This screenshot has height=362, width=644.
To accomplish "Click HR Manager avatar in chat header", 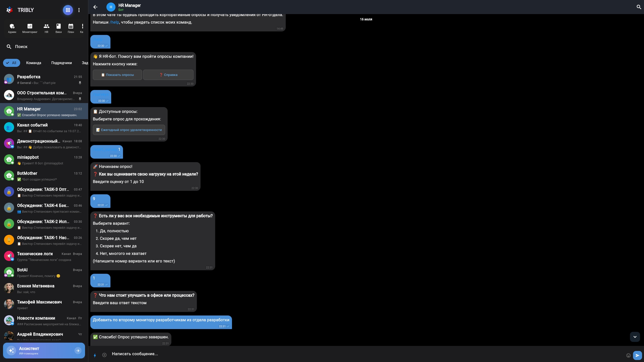I will tap(111, 7).
